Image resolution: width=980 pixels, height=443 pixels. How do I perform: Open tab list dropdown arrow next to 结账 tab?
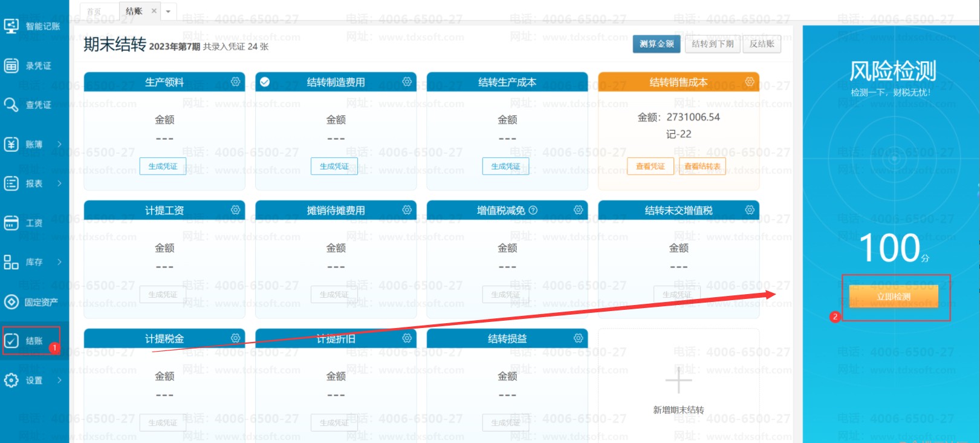(168, 11)
